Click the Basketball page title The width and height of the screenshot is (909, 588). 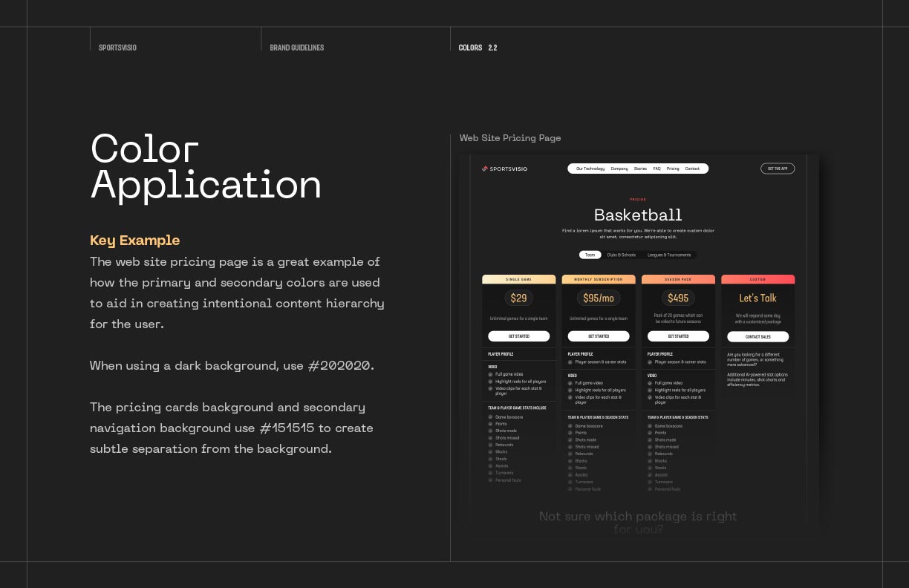tap(638, 215)
